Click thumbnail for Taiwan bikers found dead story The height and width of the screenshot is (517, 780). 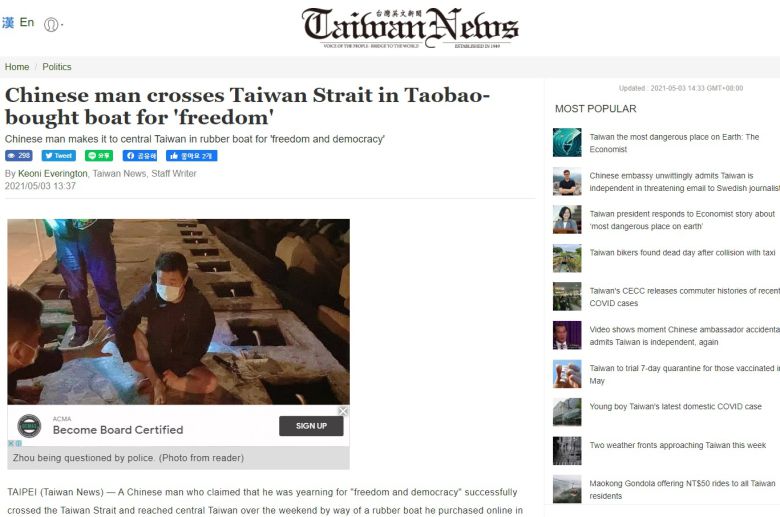click(x=567, y=258)
